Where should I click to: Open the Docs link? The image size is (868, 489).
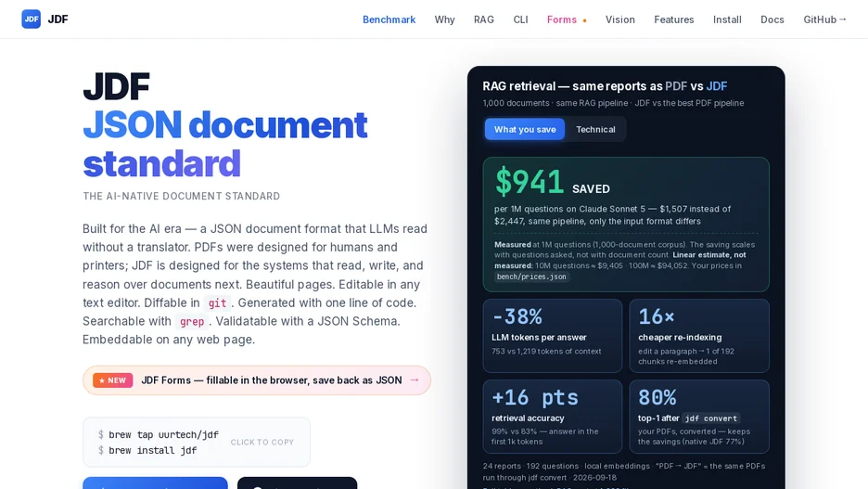click(772, 19)
